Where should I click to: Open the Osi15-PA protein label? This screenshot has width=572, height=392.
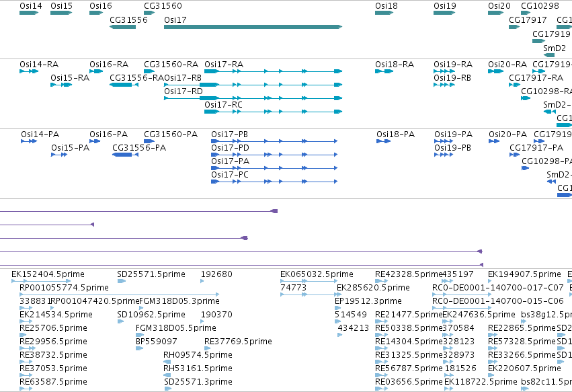click(x=70, y=148)
